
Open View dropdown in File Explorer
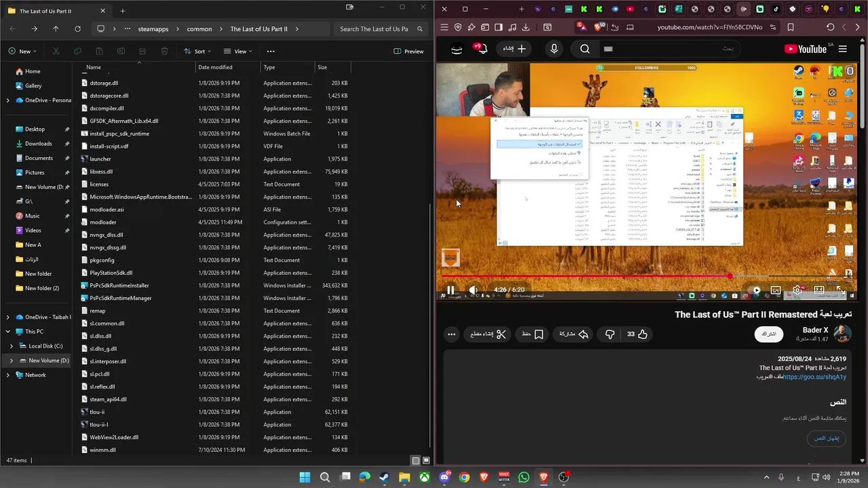pos(239,51)
